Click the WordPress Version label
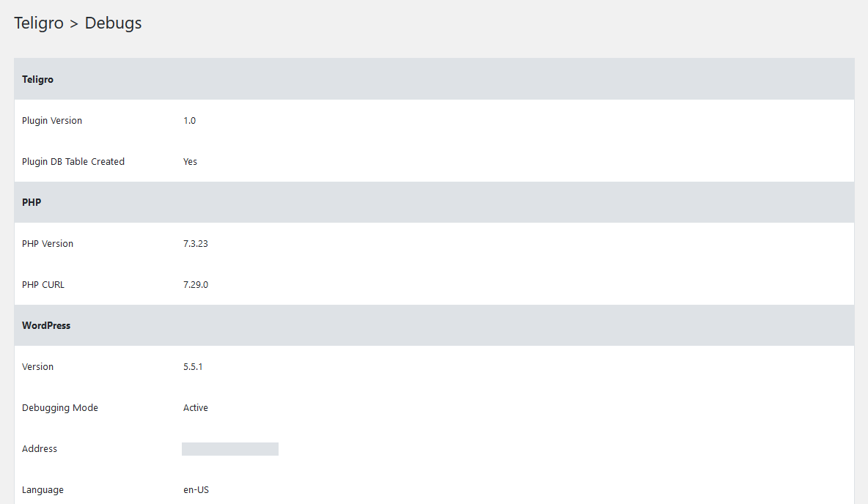868x504 pixels. 37,367
